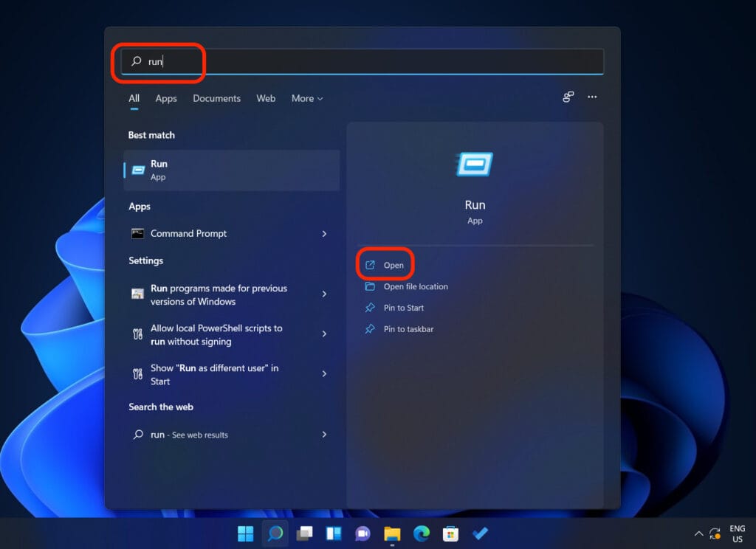
Task: Open Microsoft To Do from the taskbar
Action: (480, 533)
